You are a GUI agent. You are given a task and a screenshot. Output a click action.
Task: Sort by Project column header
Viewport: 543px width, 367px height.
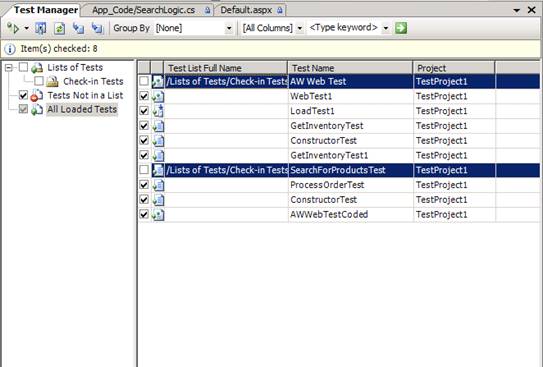[454, 68]
